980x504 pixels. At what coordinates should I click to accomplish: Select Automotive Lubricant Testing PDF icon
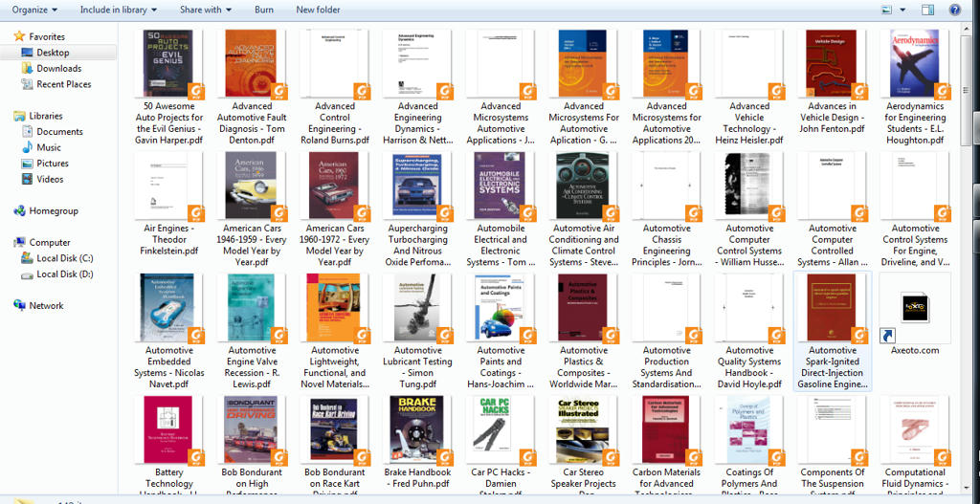(418, 309)
